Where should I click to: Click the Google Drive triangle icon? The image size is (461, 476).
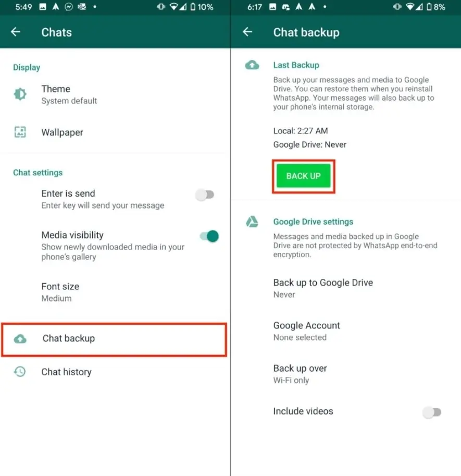point(252,222)
